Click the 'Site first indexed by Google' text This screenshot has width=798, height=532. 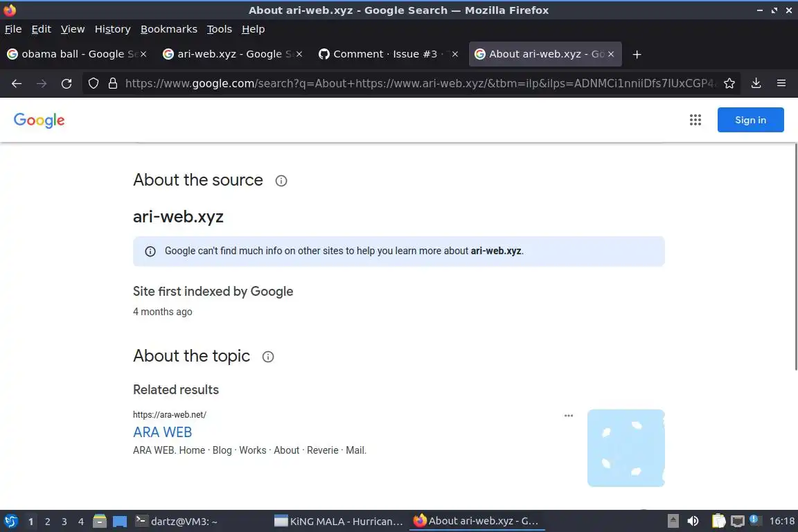pos(213,292)
